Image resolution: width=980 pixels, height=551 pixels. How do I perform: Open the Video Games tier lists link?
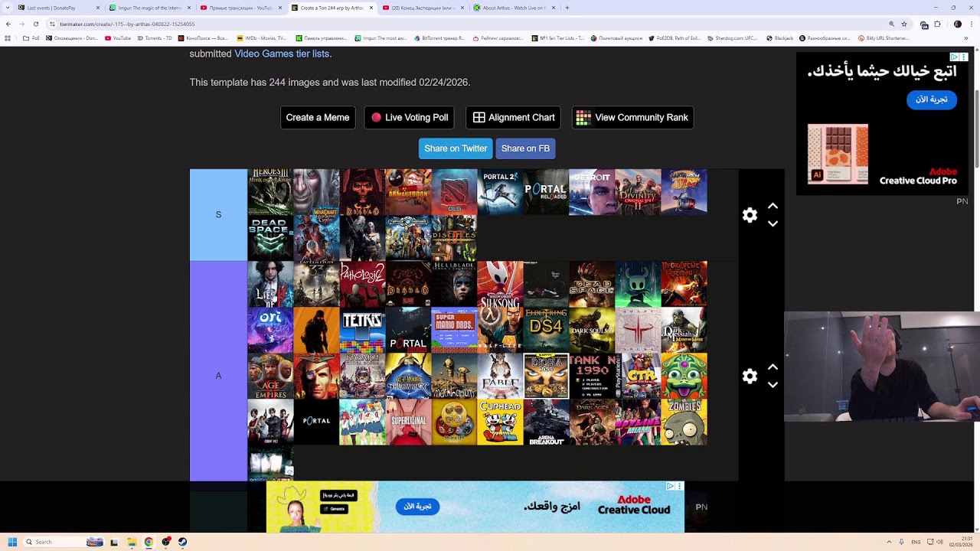point(282,54)
